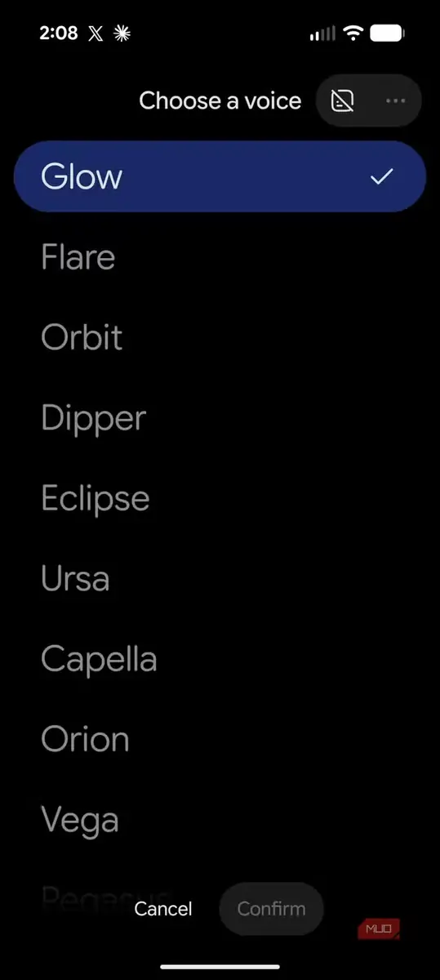This screenshot has width=440, height=980.
Task: Tap Cancel to dismiss voice selection
Action: [x=163, y=909]
